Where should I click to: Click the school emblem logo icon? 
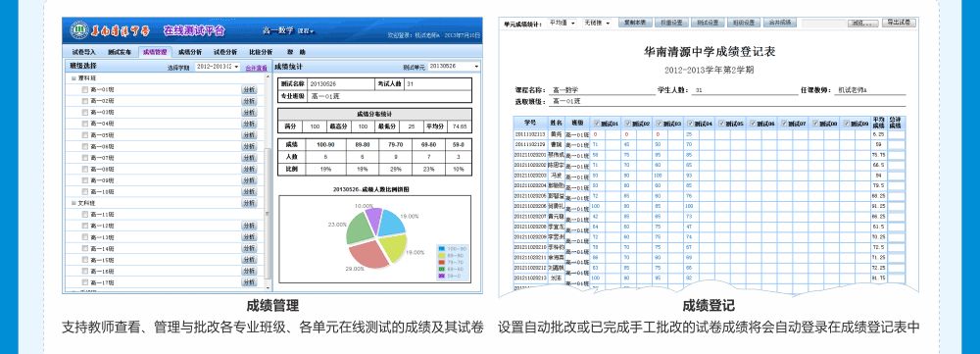coord(78,30)
